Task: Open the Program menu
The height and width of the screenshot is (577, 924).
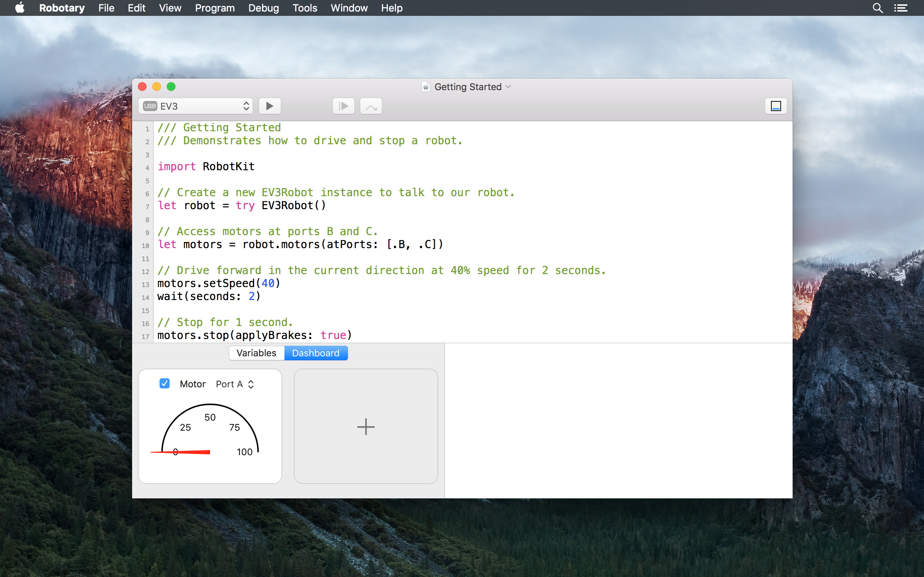Action: tap(215, 8)
